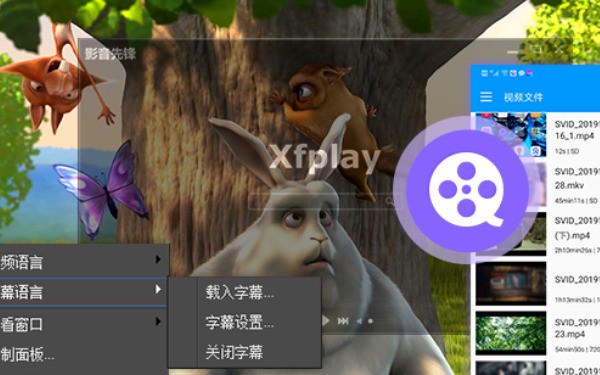The height and width of the screenshot is (375, 600).
Task: Skip to next track in Xfplay player
Action: point(343,321)
